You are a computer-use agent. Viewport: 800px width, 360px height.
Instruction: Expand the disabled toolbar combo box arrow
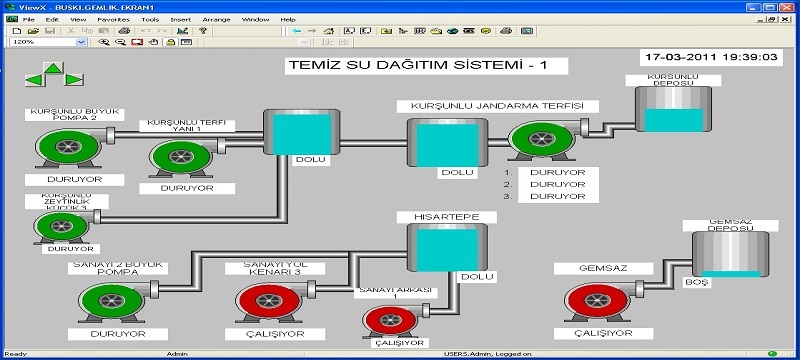305,42
